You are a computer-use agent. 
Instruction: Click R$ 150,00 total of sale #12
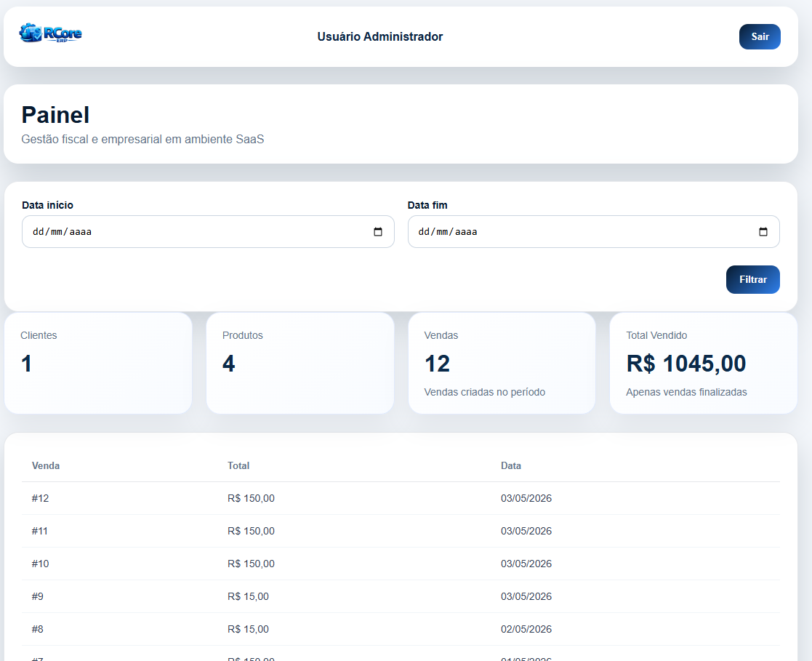252,498
